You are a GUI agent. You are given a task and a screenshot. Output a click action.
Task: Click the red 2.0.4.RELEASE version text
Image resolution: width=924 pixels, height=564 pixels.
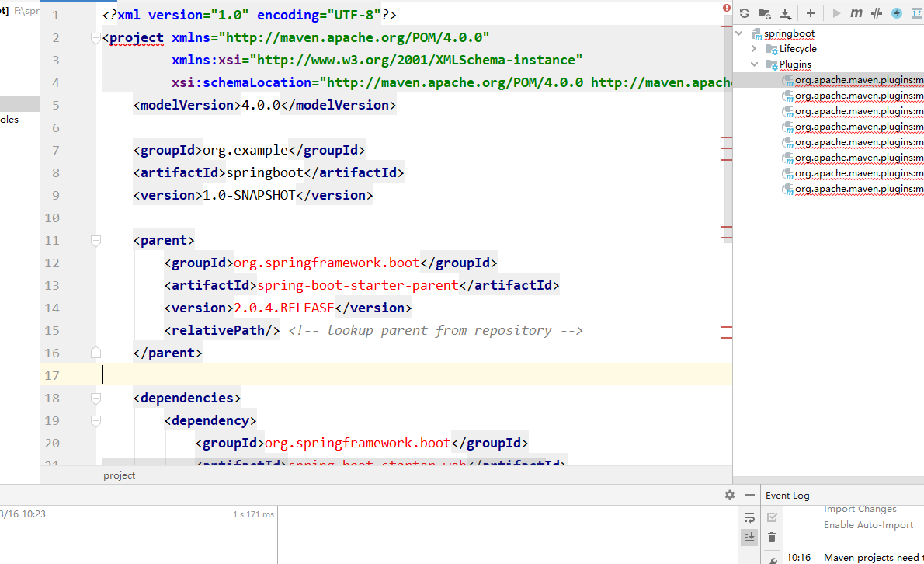point(284,308)
